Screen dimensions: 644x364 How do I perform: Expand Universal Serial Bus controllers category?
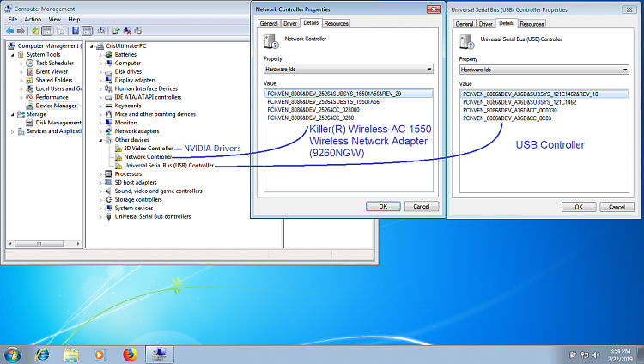pos(100,217)
